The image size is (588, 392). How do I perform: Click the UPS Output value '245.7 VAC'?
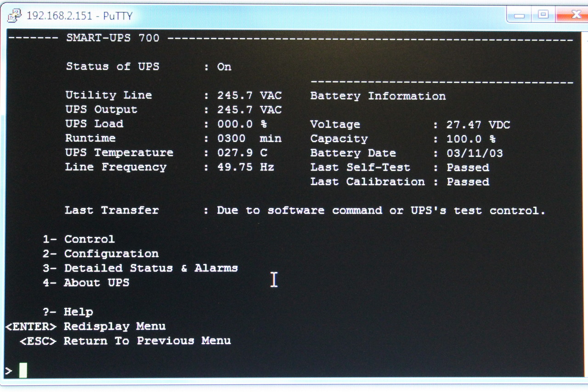[x=249, y=110]
